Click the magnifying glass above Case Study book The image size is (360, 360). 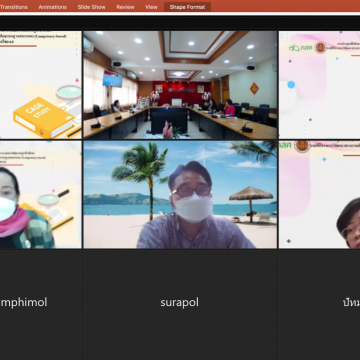click(x=68, y=92)
